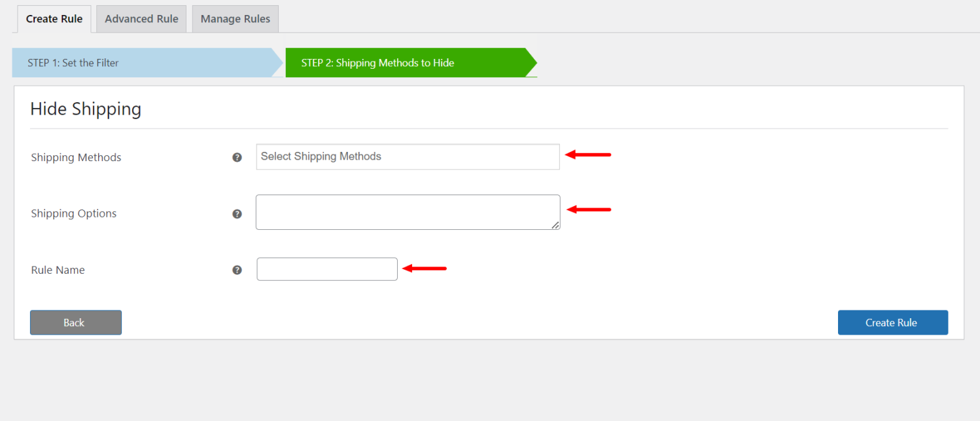Click the Shipping Options resize grip

[557, 227]
